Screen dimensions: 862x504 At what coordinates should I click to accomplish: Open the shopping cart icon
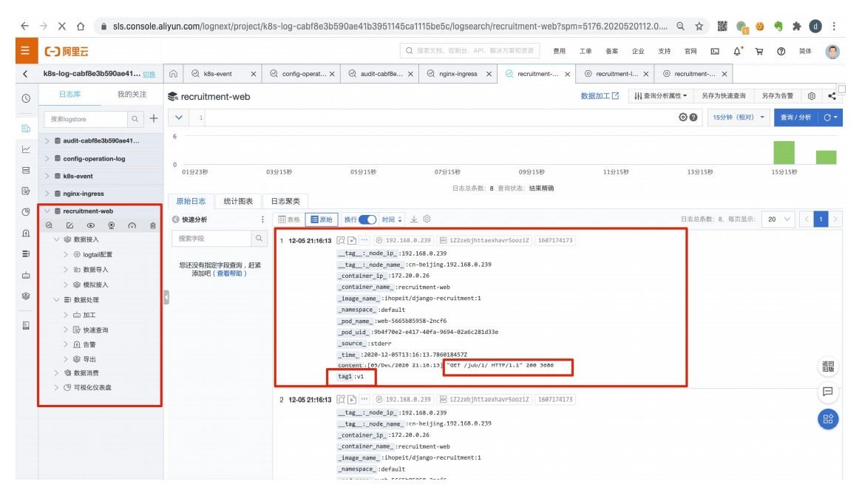[x=759, y=51]
